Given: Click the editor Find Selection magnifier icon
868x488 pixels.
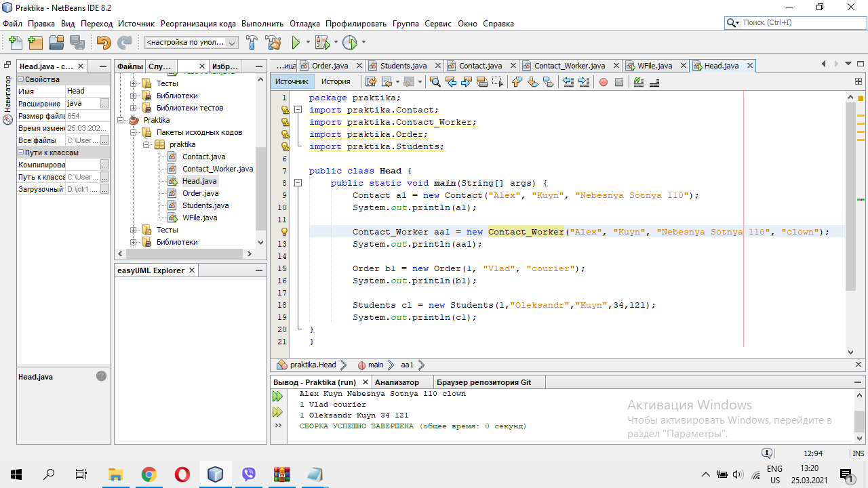Looking at the screenshot, I should [x=435, y=82].
